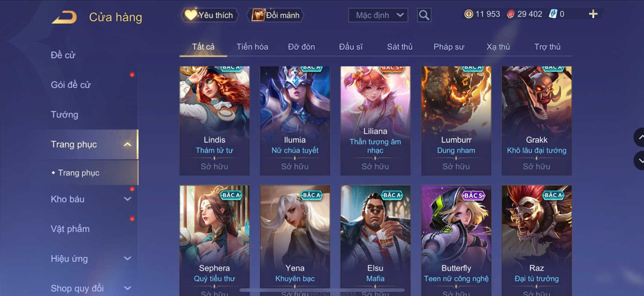
Task: Open the Mặc định sort dropdown
Action: (x=378, y=15)
